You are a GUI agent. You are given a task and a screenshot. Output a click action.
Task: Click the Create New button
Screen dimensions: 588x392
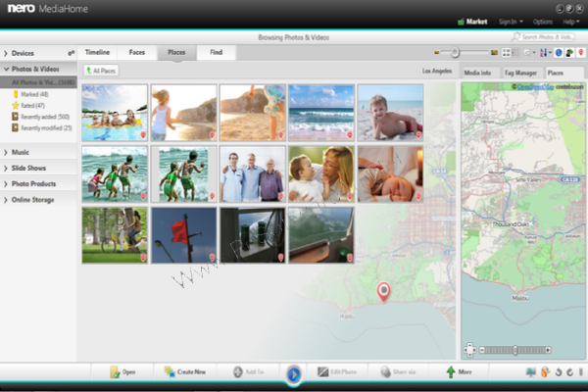pyautogui.click(x=185, y=371)
